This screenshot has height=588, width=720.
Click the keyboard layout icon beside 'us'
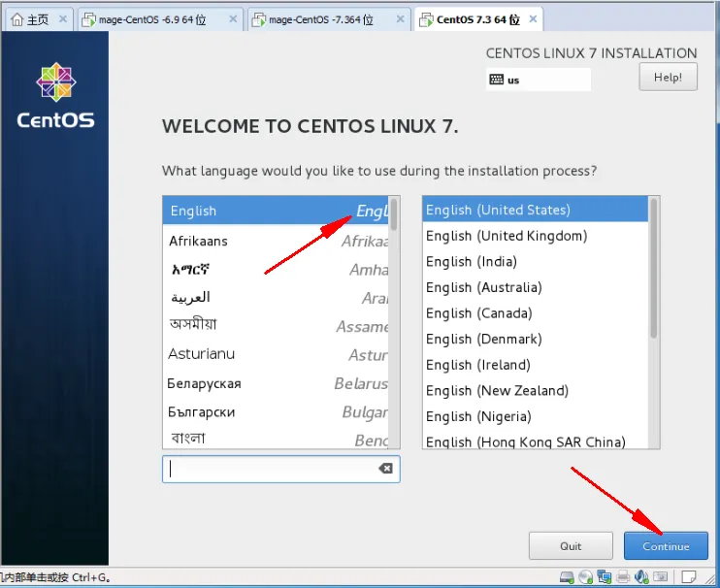496,80
